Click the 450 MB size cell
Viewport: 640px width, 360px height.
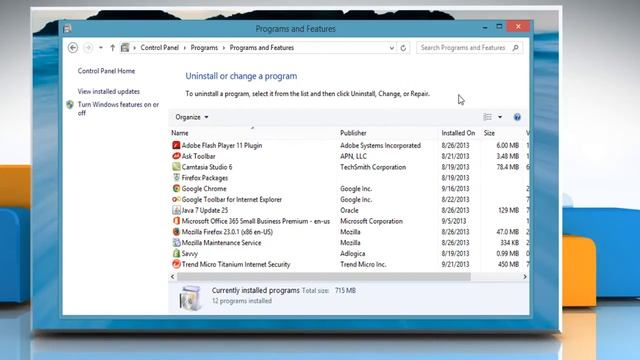click(508, 264)
